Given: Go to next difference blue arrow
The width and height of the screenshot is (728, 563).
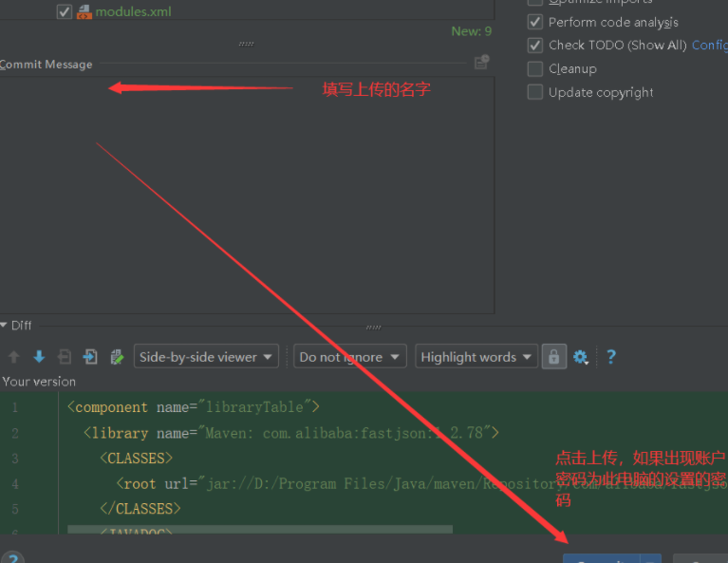Looking at the screenshot, I should click(x=40, y=357).
